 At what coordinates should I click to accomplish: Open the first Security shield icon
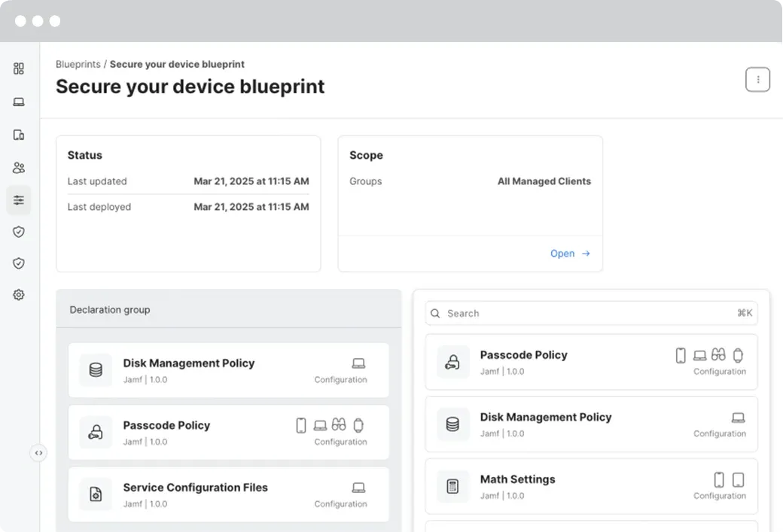[x=18, y=232]
